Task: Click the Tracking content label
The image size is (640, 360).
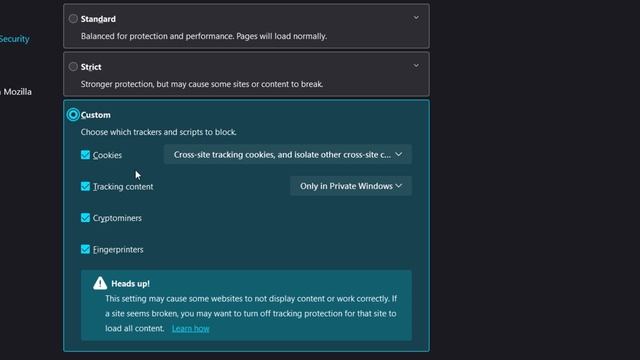Action: pyautogui.click(x=123, y=187)
